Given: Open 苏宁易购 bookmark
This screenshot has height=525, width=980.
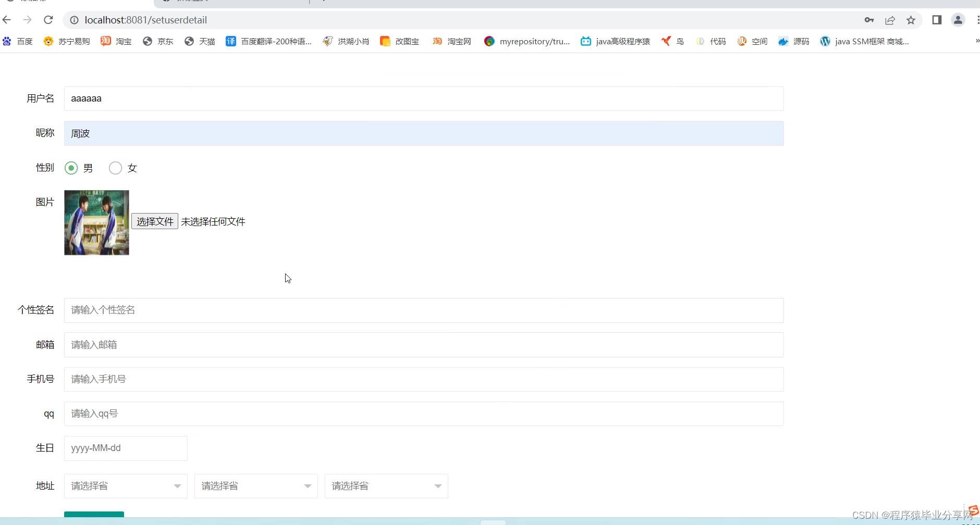Looking at the screenshot, I should (x=67, y=41).
